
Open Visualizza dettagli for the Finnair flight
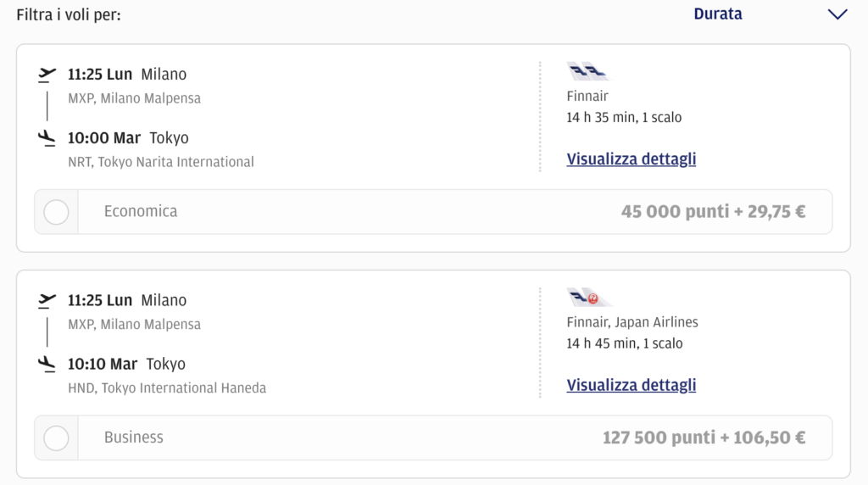631,159
